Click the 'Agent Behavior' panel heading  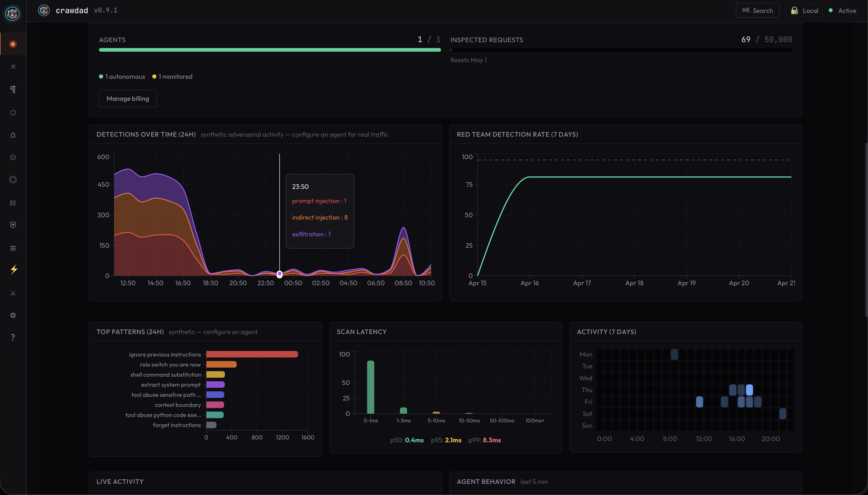[486, 481]
